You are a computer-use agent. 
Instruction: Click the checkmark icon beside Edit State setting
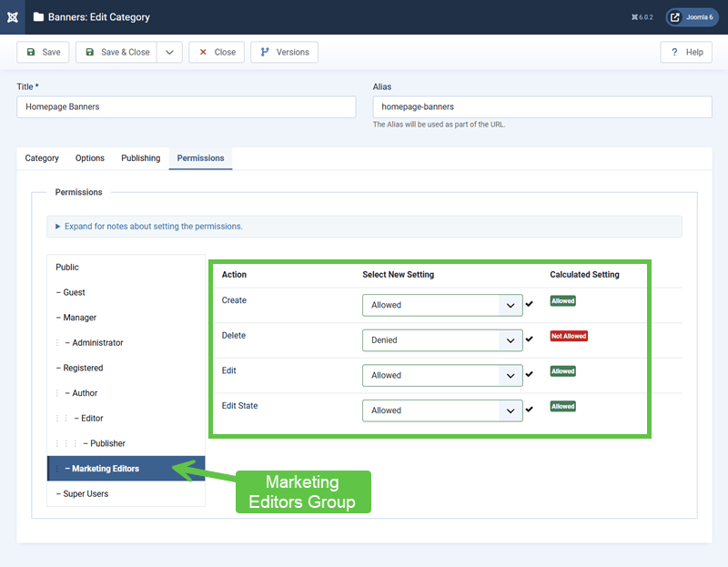click(x=530, y=410)
